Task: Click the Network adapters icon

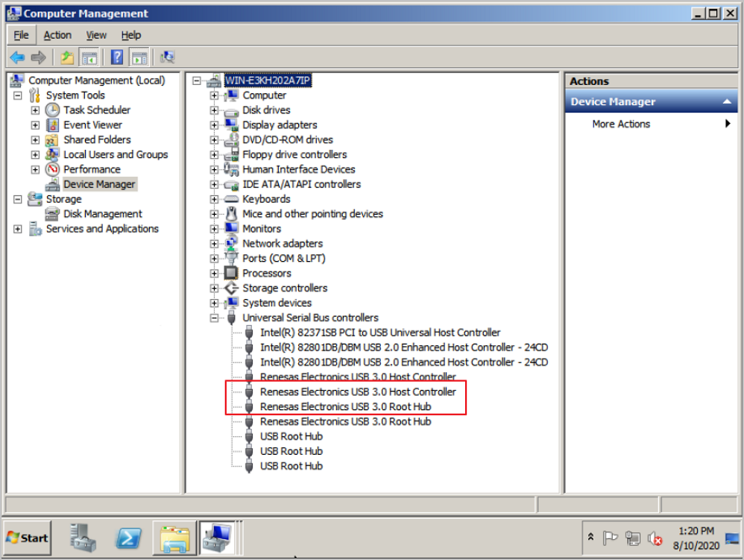Action: [231, 243]
